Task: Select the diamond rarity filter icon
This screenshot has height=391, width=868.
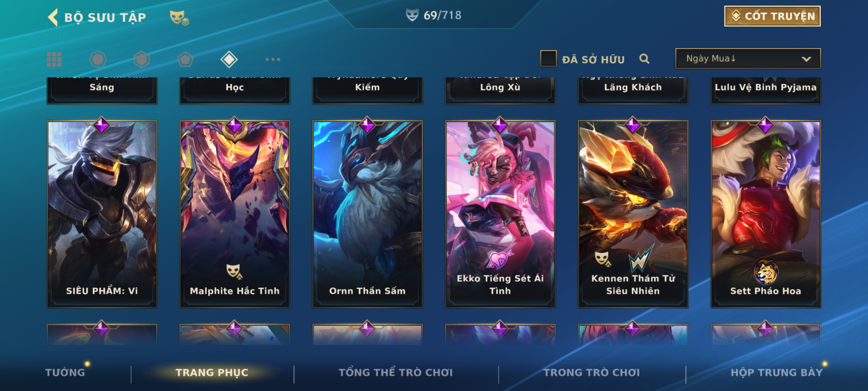Action: [229, 59]
